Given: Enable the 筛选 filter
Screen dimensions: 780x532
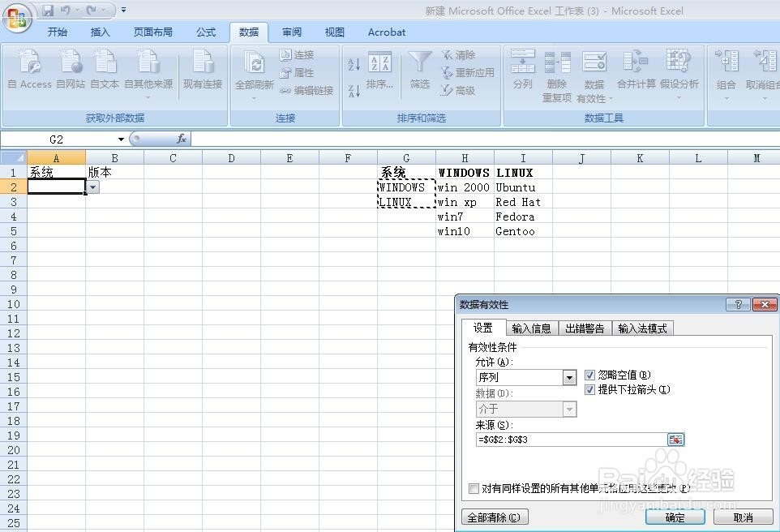Looking at the screenshot, I should [x=419, y=69].
